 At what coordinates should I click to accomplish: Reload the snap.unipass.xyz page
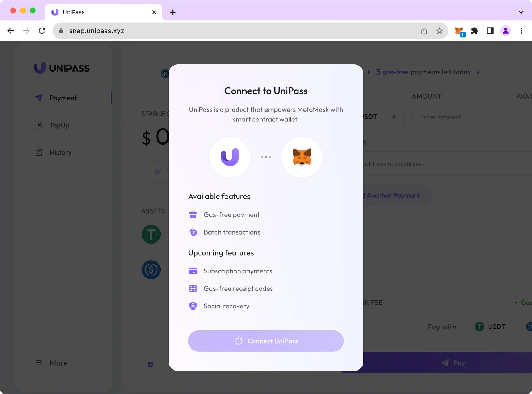[42, 31]
